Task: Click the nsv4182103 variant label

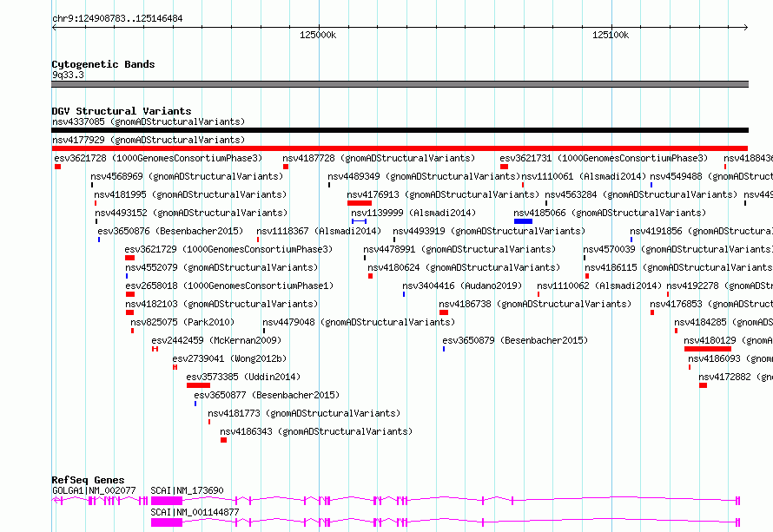Action: [221, 304]
